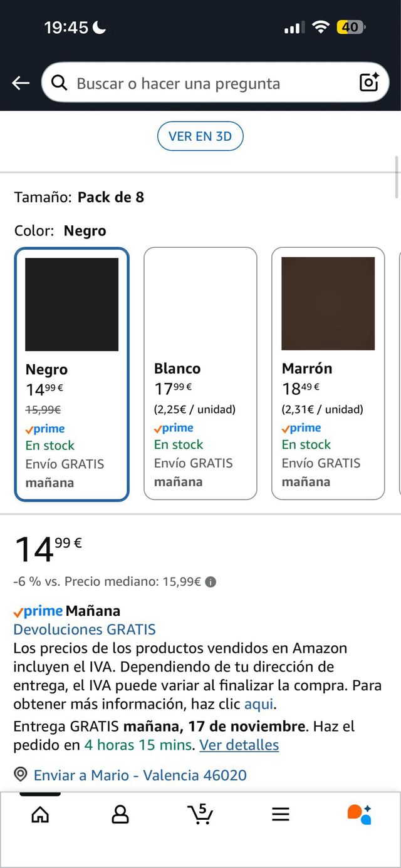Open the camera visual search icon
This screenshot has width=401, height=868.
point(369,83)
